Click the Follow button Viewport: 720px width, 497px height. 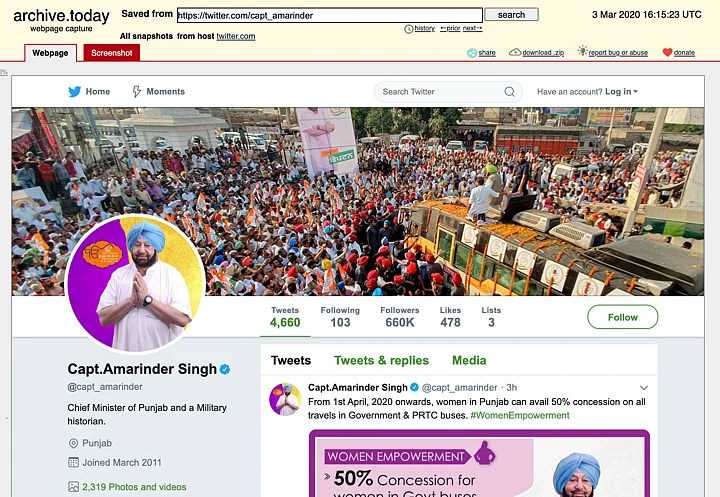[622, 317]
